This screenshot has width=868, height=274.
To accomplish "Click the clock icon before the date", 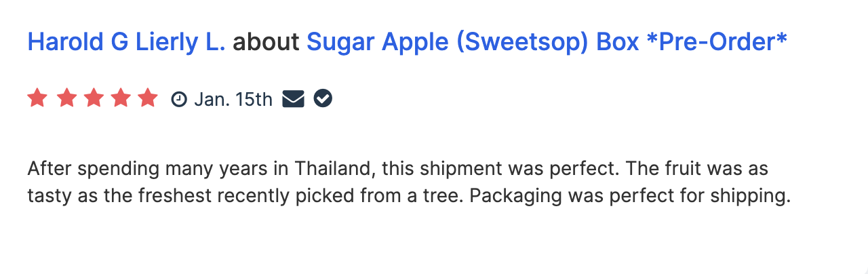I will (179, 100).
